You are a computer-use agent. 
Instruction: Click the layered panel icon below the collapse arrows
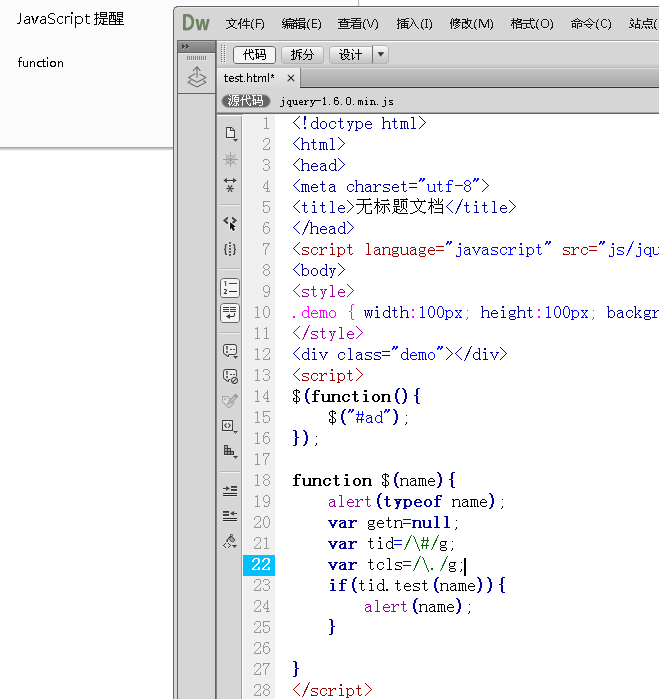(197, 77)
